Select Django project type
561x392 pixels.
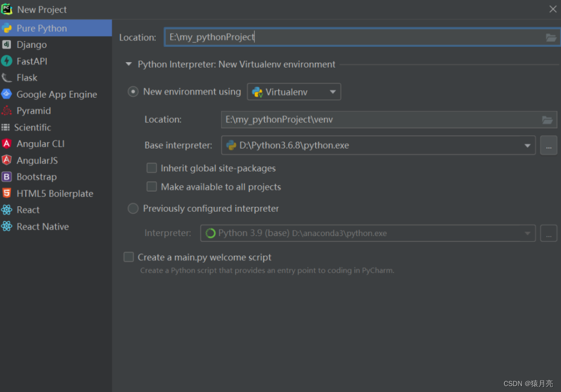(x=56, y=44)
